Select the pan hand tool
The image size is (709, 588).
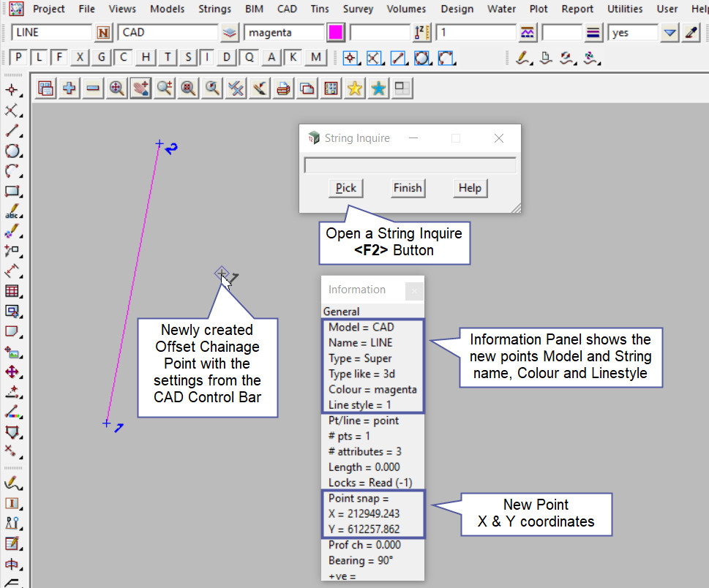(140, 88)
